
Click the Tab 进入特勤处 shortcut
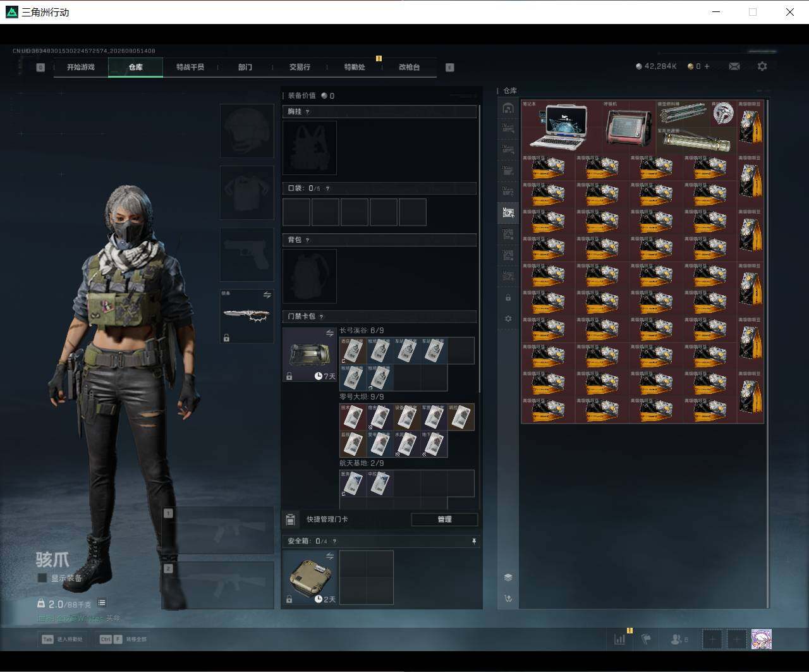[63, 639]
